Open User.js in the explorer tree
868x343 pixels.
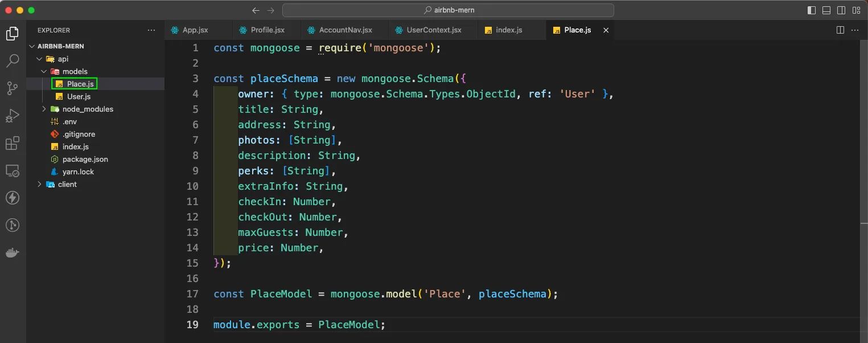(95, 96)
